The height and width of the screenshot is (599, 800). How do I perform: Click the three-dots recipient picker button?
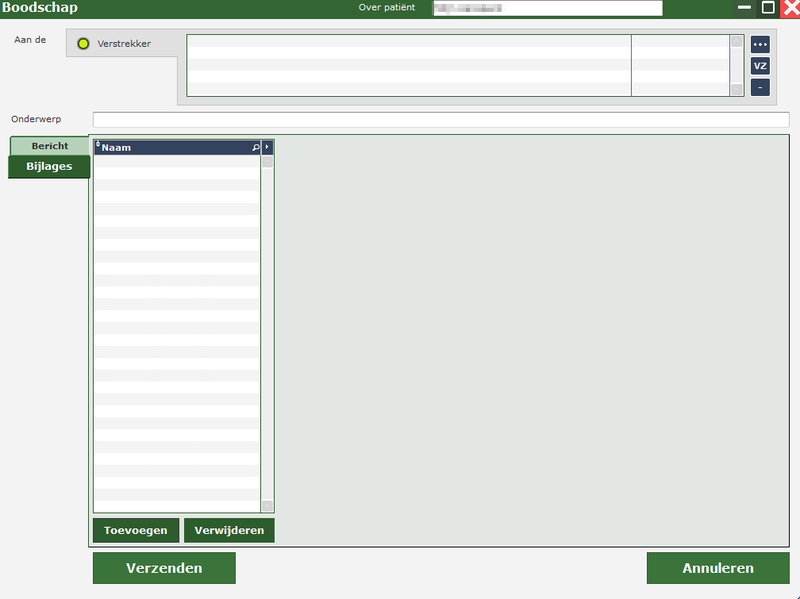[x=760, y=45]
